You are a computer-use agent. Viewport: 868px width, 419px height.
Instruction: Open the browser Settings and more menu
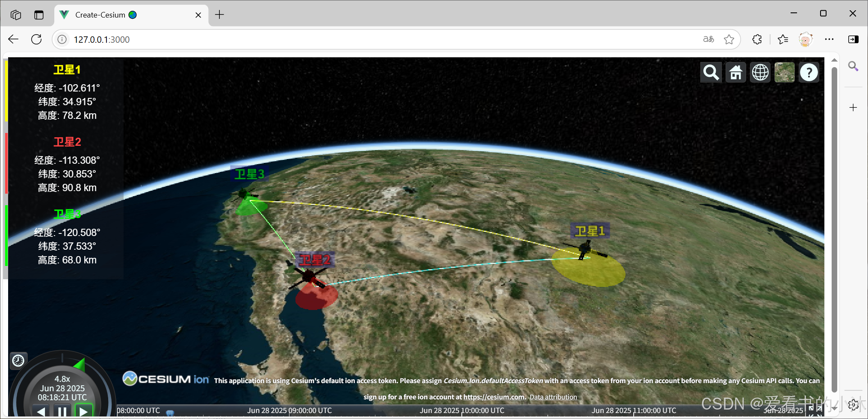[829, 39]
